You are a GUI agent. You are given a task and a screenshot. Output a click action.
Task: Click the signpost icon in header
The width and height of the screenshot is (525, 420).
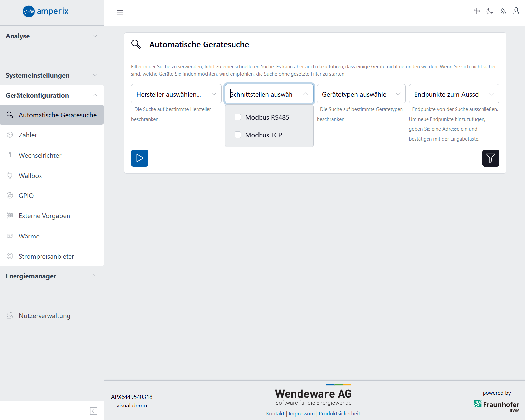476,11
